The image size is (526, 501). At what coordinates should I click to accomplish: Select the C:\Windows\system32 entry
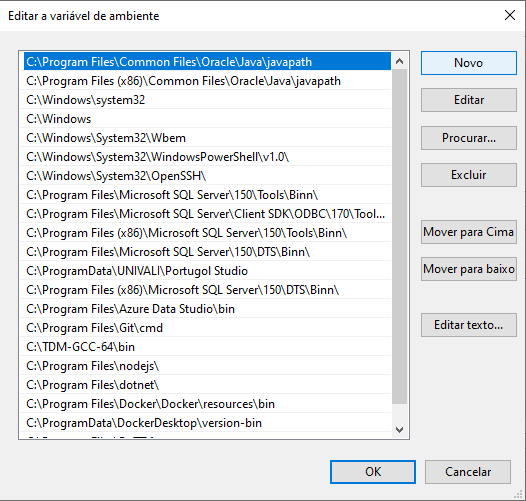[x=205, y=100]
